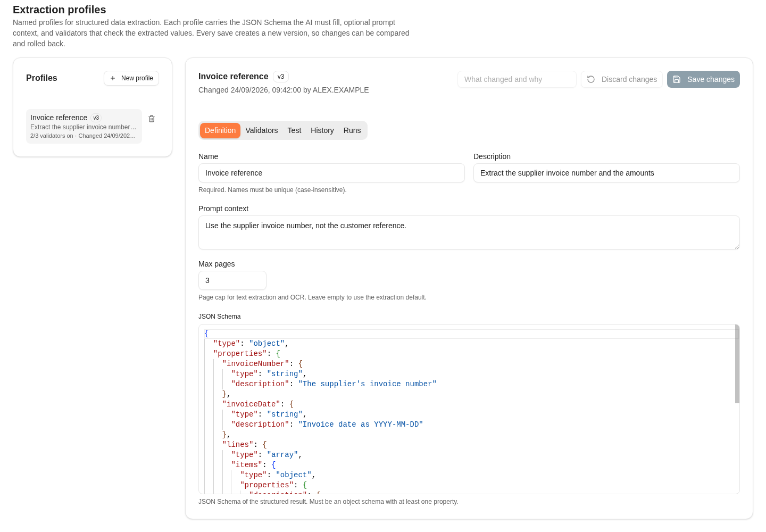The image size is (766, 532).
Task: Click the 'Changed 24/09/2026, 09:42:00 by ALEX.EXAMPLE' text
Action: click(284, 90)
